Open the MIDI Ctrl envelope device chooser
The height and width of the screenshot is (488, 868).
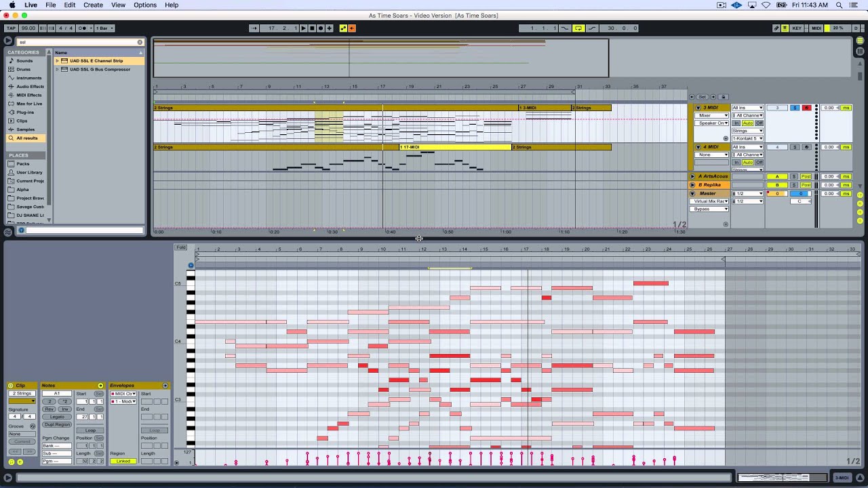[x=123, y=394]
